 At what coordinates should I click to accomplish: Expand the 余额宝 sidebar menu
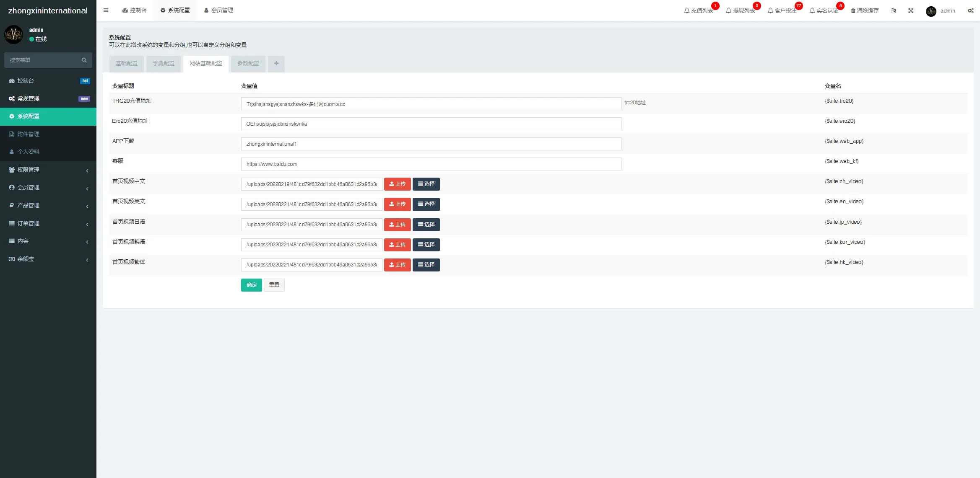[x=48, y=259]
